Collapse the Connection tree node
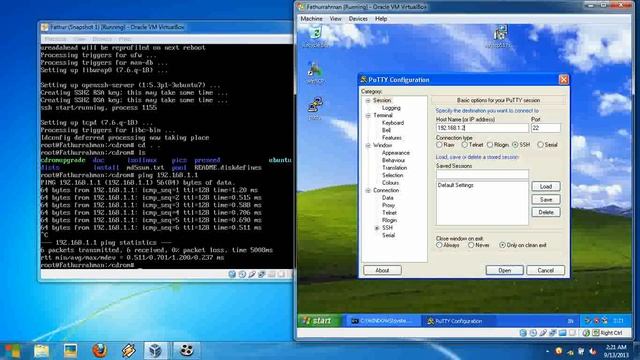This screenshot has height=360, width=640. pos(368,191)
